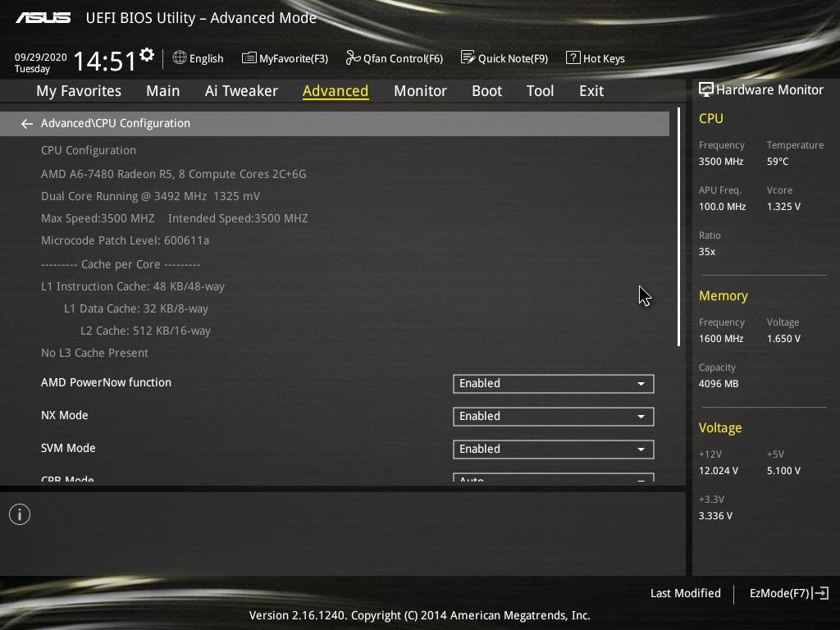Click the ASUS logo
Screen dimensions: 840x630
43,18
